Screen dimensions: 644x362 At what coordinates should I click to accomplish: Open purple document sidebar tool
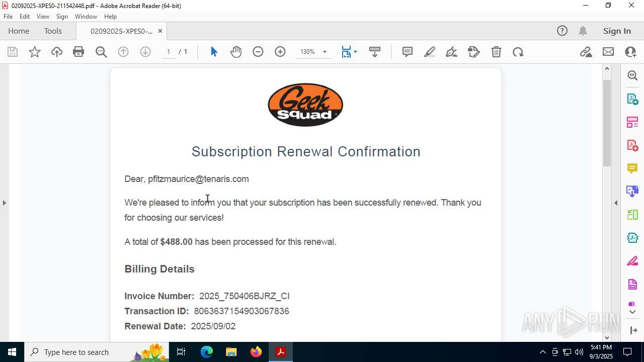click(632, 284)
